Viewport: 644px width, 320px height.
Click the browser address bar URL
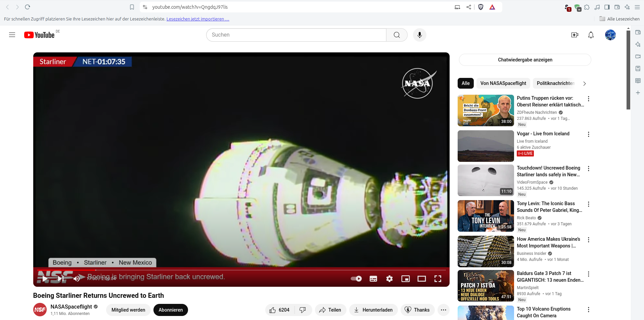click(x=190, y=7)
